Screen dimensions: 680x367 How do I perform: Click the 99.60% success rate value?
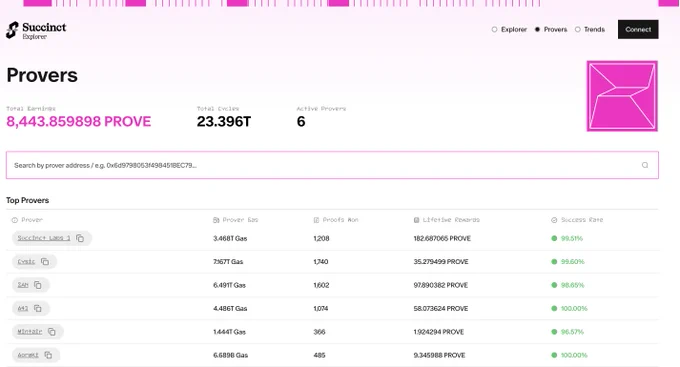(x=572, y=262)
